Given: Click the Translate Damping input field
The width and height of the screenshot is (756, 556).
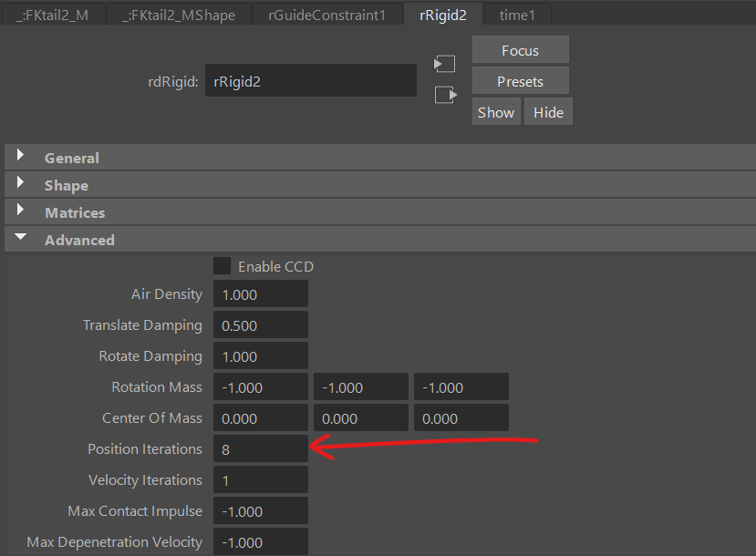Looking at the screenshot, I should click(x=260, y=325).
